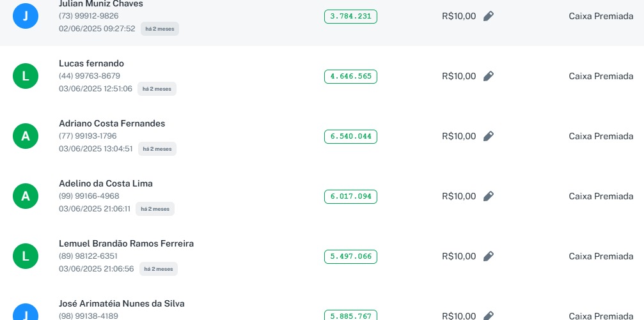
Task: Click blue J avatar of Julian Muniz Chaves
Action: [x=26, y=16]
